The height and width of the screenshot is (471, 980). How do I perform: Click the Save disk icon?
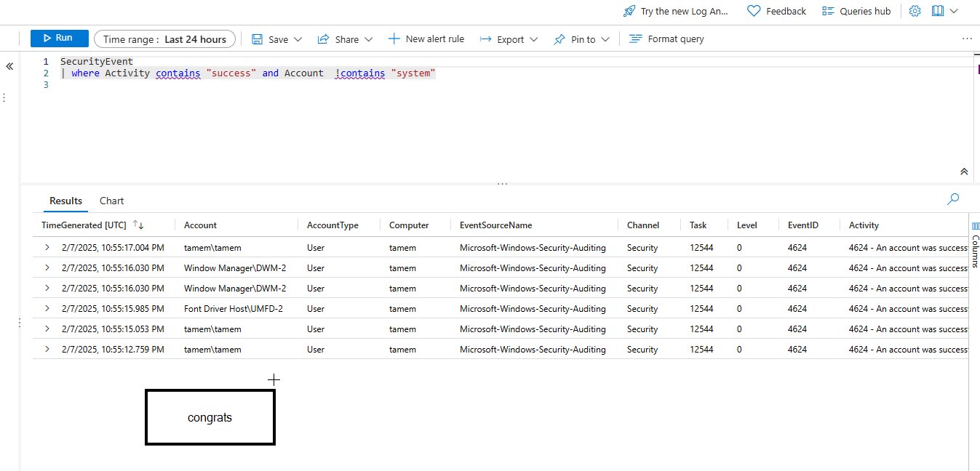258,39
